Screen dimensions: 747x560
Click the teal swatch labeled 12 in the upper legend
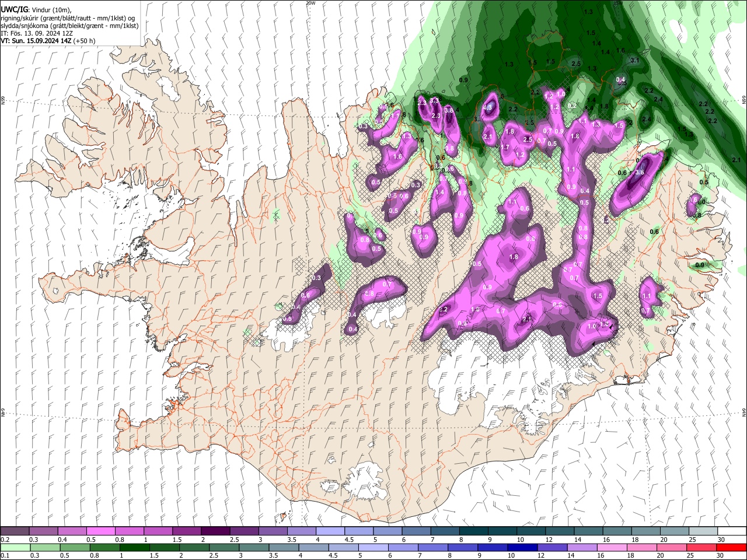[559, 531]
